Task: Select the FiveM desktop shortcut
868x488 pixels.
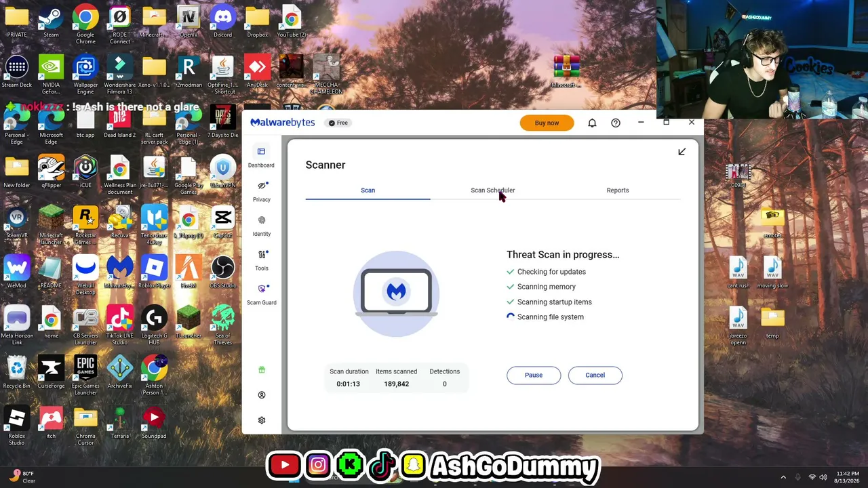Action: pyautogui.click(x=189, y=273)
